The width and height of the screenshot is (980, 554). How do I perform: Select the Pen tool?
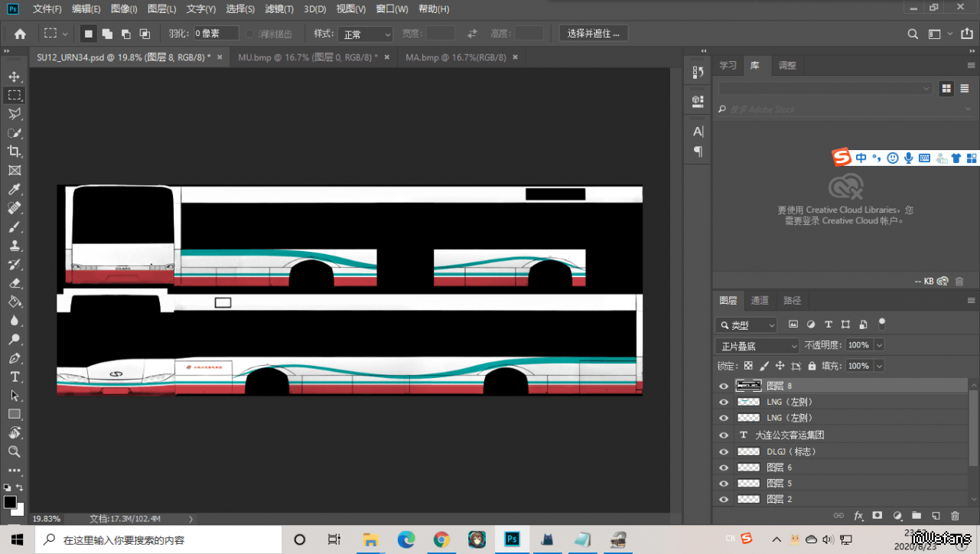14,358
